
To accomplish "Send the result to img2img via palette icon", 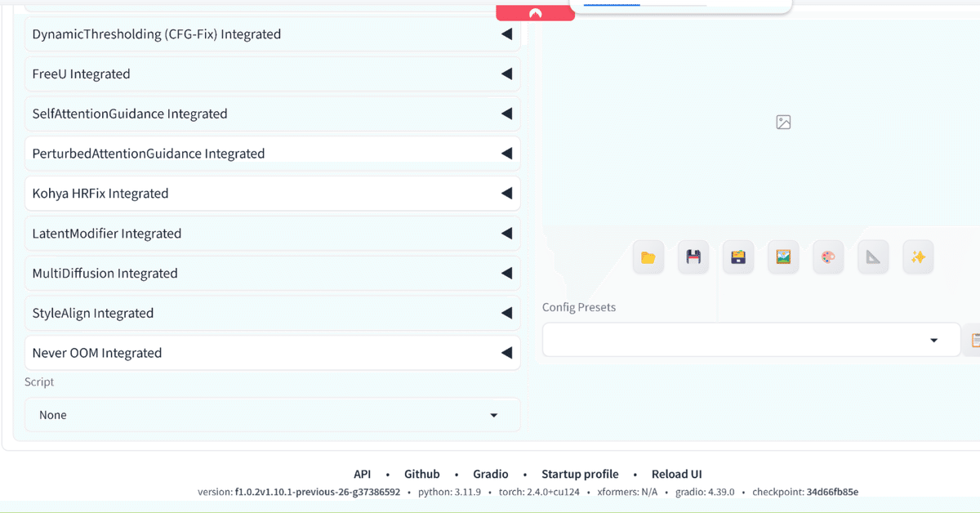I will point(827,256).
